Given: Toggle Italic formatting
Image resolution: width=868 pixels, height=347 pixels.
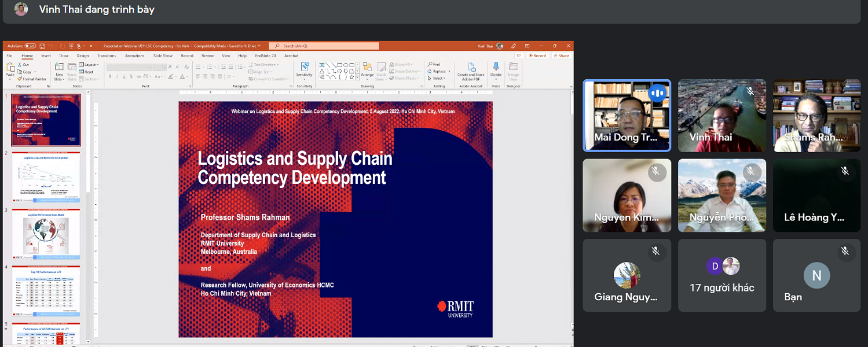Looking at the screenshot, I should (x=116, y=76).
